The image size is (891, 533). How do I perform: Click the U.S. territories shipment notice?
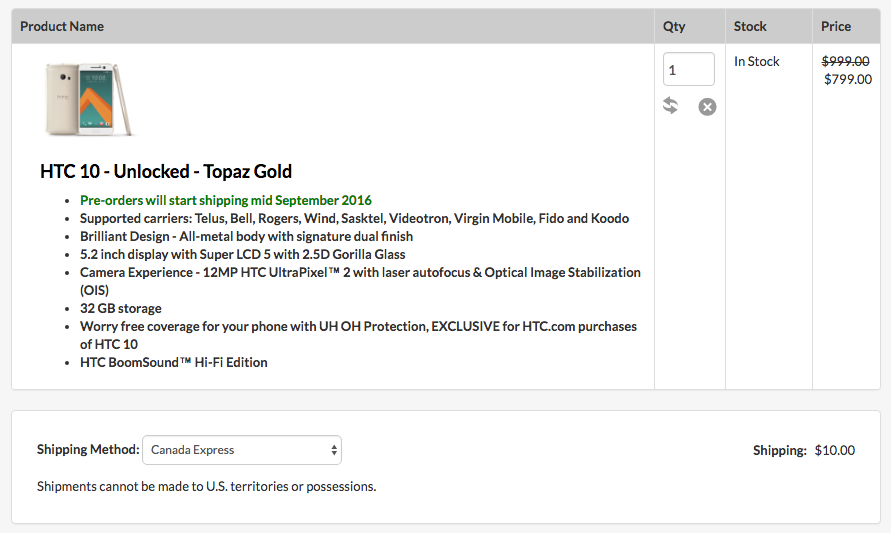click(x=206, y=486)
